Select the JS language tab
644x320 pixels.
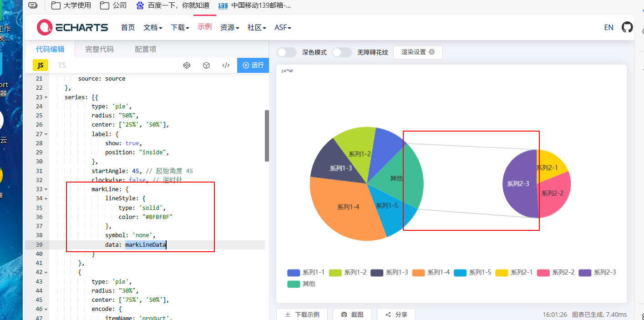41,65
